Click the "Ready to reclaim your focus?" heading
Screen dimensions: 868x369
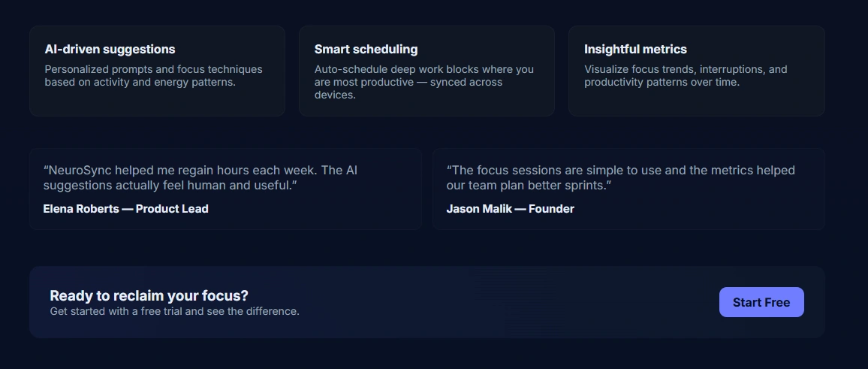click(x=149, y=295)
